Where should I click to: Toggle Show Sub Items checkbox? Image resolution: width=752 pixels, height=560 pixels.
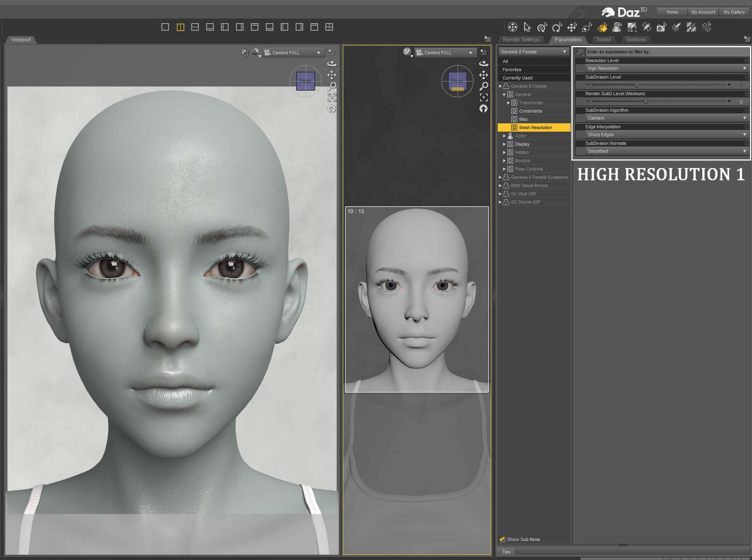(x=502, y=539)
